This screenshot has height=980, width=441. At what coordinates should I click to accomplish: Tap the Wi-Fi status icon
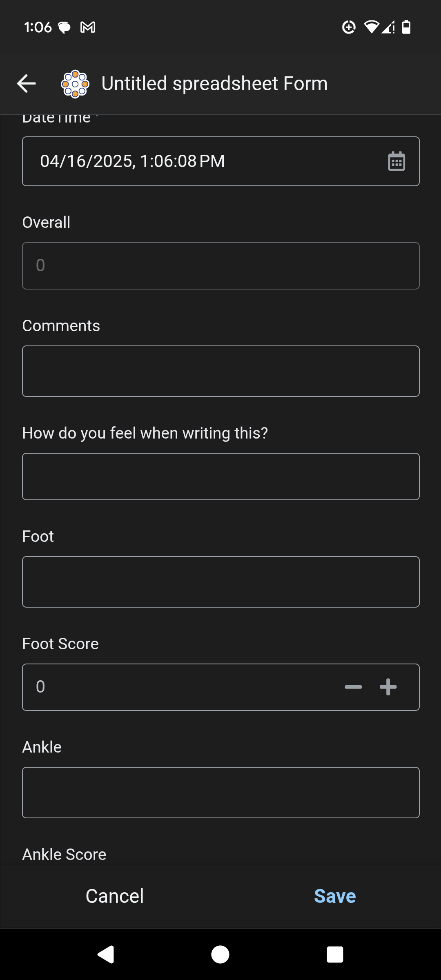click(x=371, y=27)
